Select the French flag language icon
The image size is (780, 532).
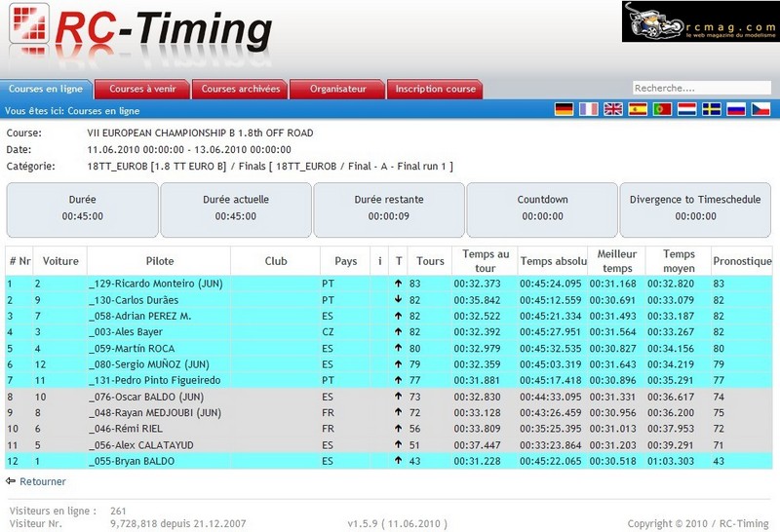pos(589,109)
